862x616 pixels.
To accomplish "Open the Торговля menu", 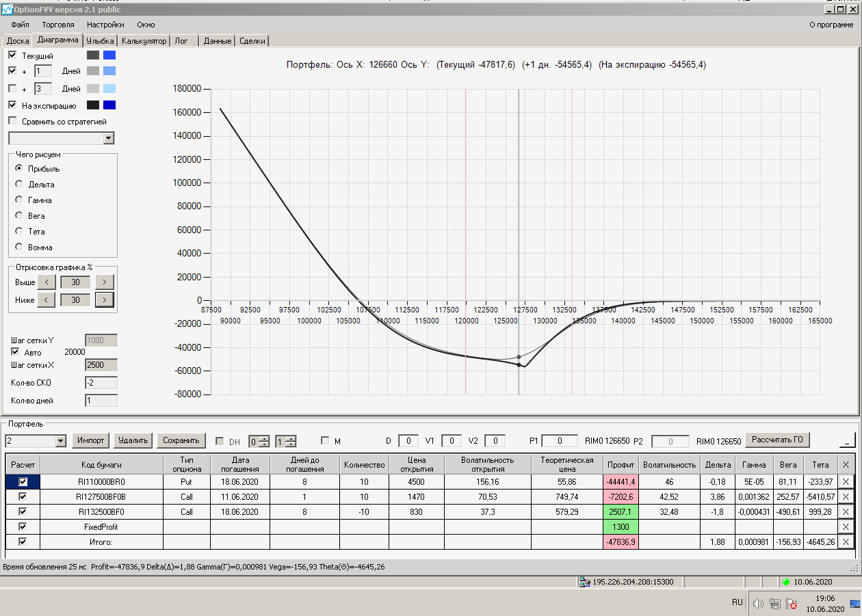I will [x=58, y=25].
